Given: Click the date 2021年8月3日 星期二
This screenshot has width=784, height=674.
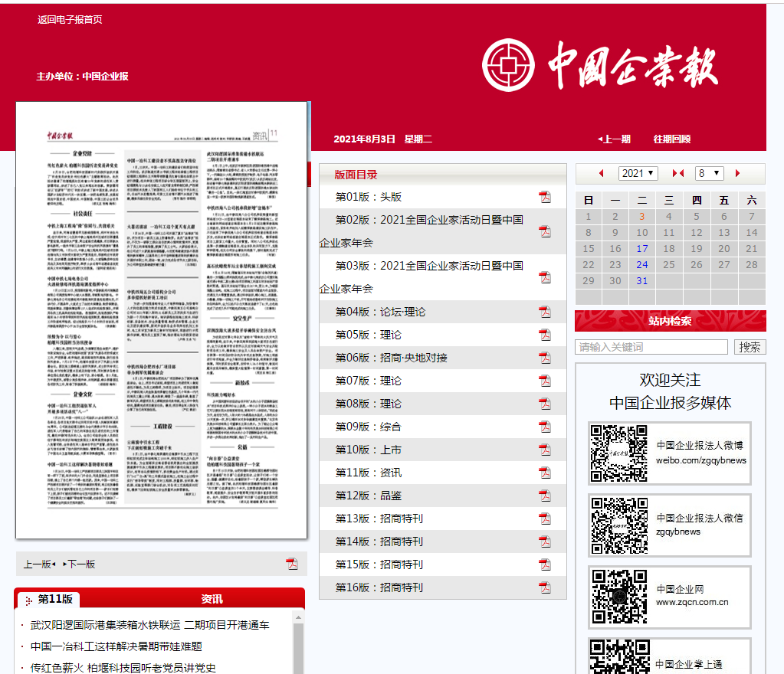Looking at the screenshot, I should tap(382, 139).
